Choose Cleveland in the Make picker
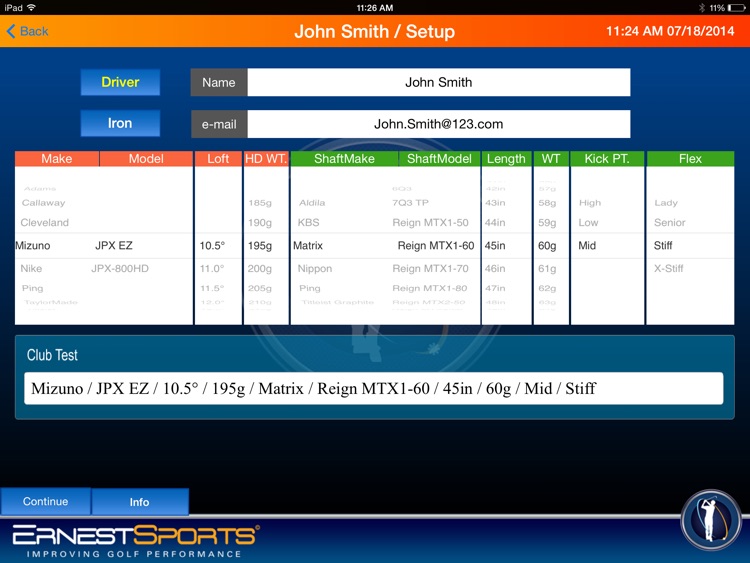Screen dimensions: 750x563 pos(44,222)
